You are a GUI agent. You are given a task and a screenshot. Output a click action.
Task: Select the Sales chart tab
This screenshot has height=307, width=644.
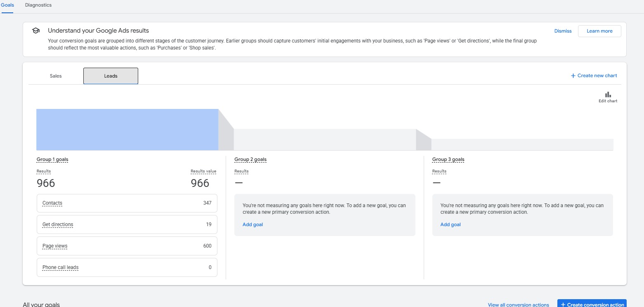[x=56, y=76]
